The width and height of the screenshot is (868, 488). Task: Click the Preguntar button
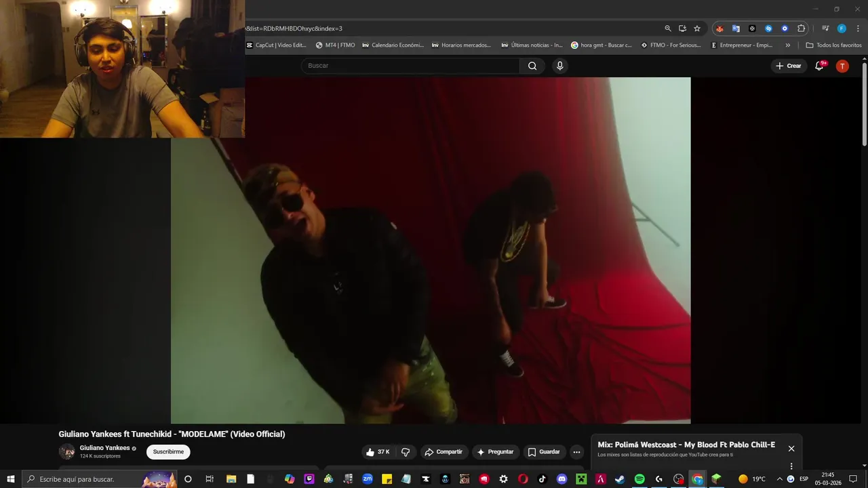[495, 452]
